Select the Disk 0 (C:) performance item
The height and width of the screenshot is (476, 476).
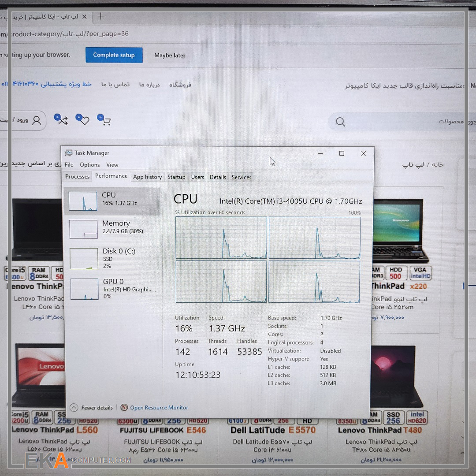click(113, 258)
